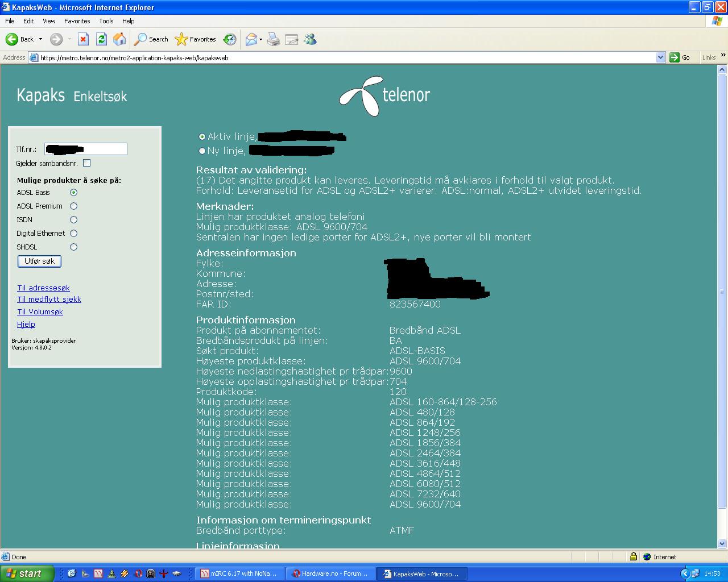Open the Search toolbar button
728x582 pixels.
click(x=151, y=39)
